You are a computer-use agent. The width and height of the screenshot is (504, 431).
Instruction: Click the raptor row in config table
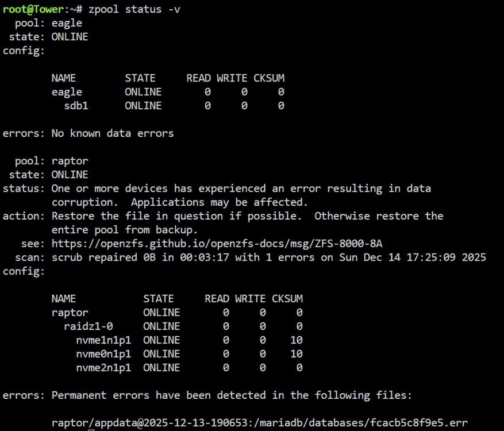(177, 313)
